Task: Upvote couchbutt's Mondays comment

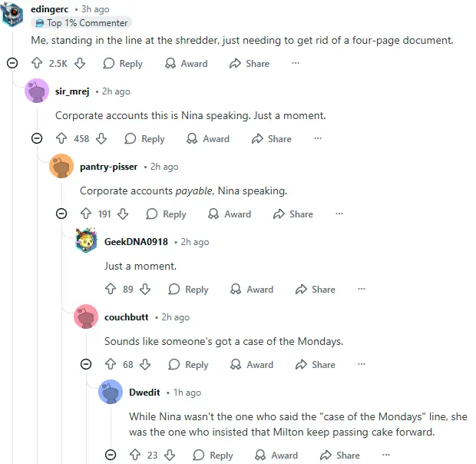Action: (111, 364)
